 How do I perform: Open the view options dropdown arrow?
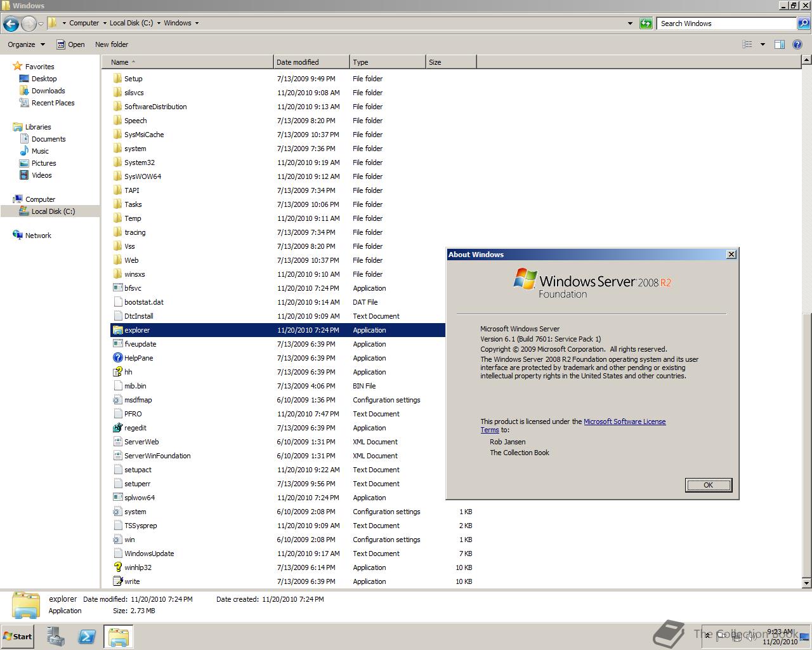[763, 44]
